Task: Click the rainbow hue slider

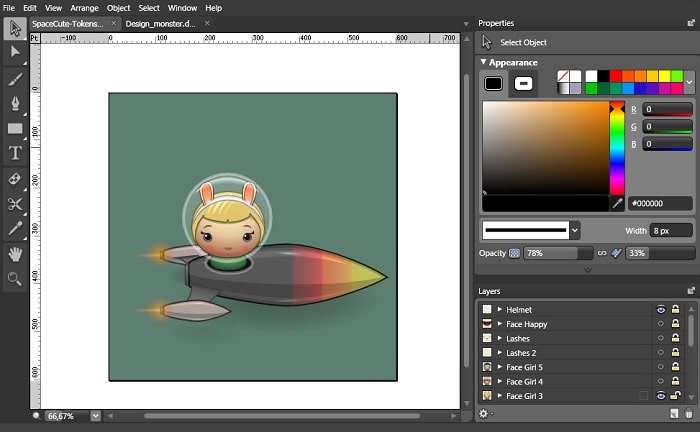Action: point(617,148)
